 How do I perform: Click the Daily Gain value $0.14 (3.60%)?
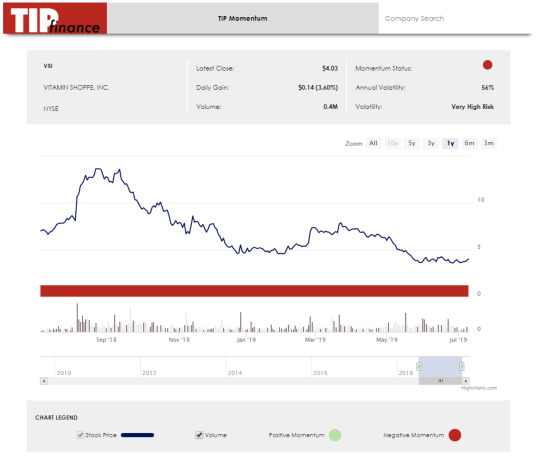(318, 87)
